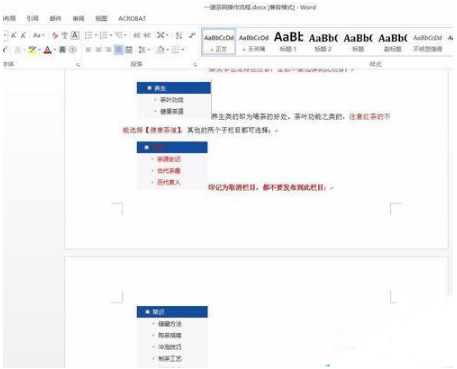Apply paragraph shading with the paint bucket
This screenshot has width=457, height=369.
[161, 50]
